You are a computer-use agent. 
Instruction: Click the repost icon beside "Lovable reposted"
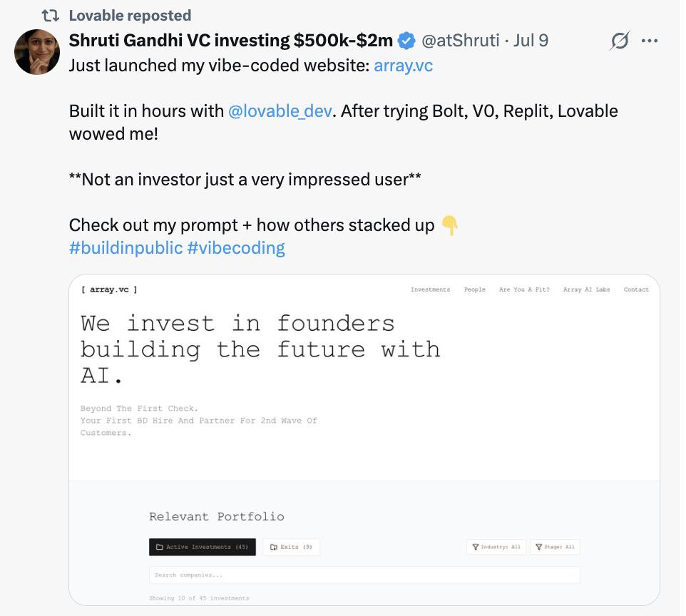[51, 15]
